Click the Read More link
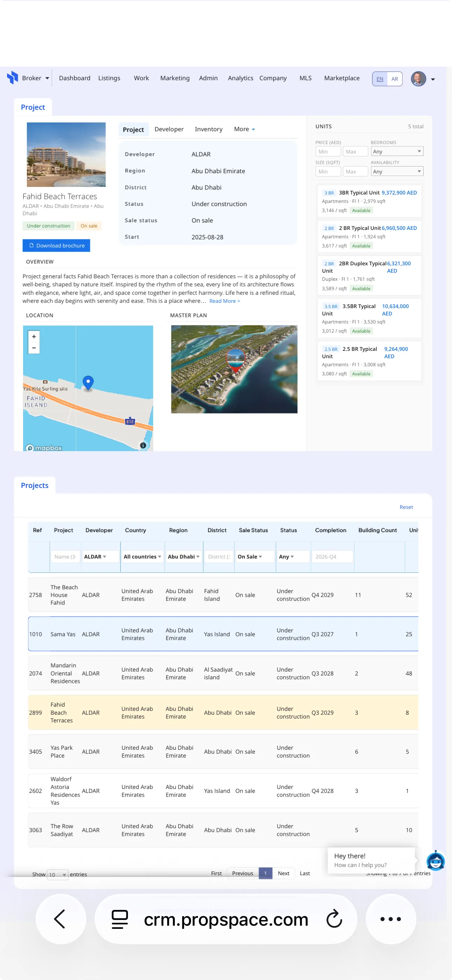Screen dimensions: 452x980 [x=225, y=301]
